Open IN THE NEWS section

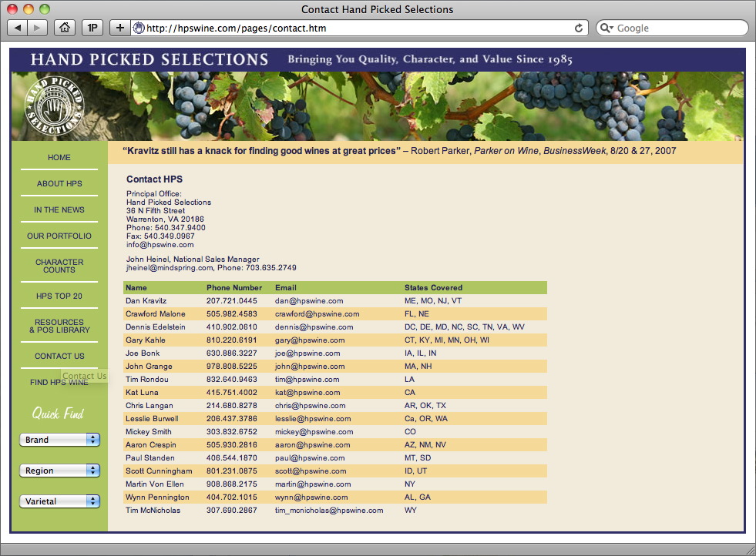tap(59, 209)
